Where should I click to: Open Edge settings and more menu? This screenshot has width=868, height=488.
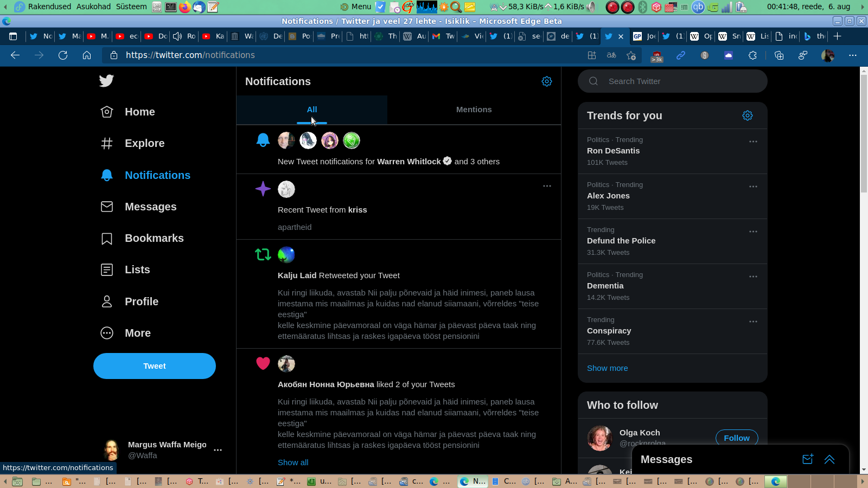tap(853, 55)
